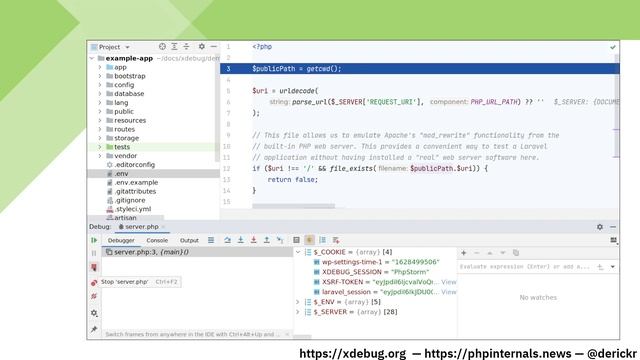The image size is (640, 360).
Task: Click the editor horizontal scrollbar
Action: tap(293, 206)
